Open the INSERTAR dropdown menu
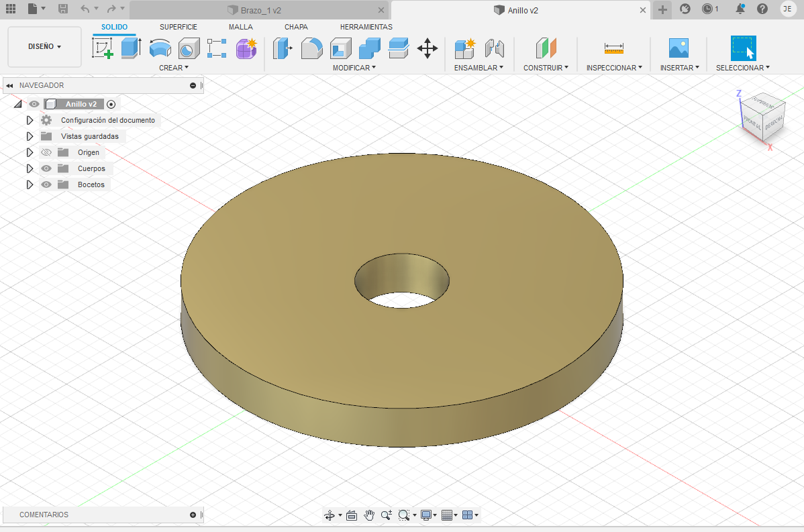This screenshot has width=804, height=532. point(679,68)
